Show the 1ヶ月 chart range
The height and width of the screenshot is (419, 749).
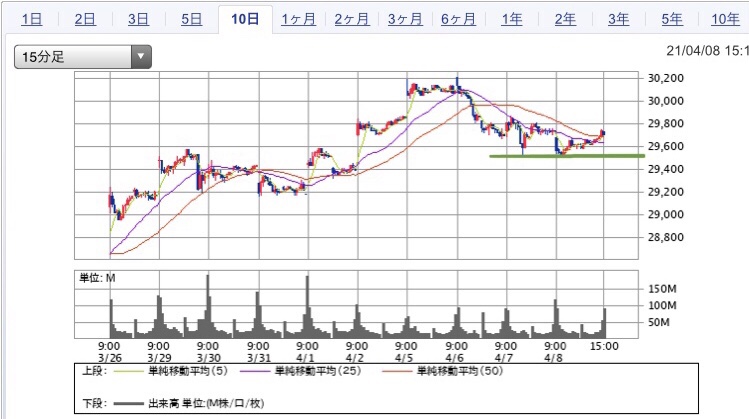click(299, 19)
